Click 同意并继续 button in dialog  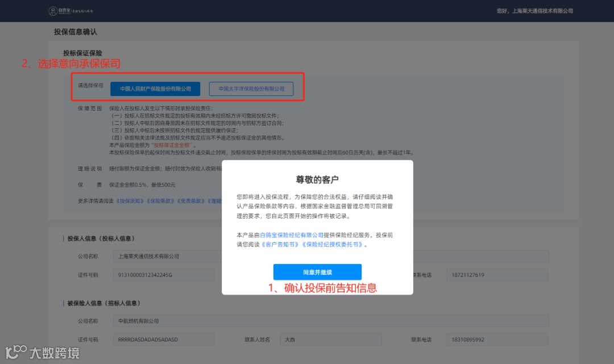click(317, 272)
